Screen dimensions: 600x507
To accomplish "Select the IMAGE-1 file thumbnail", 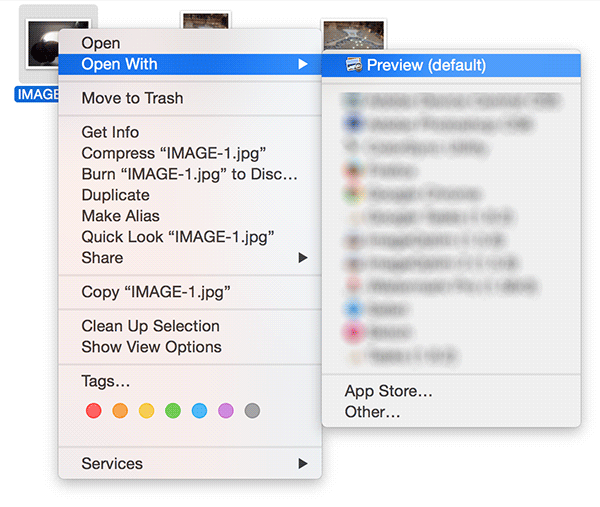I will [41, 44].
